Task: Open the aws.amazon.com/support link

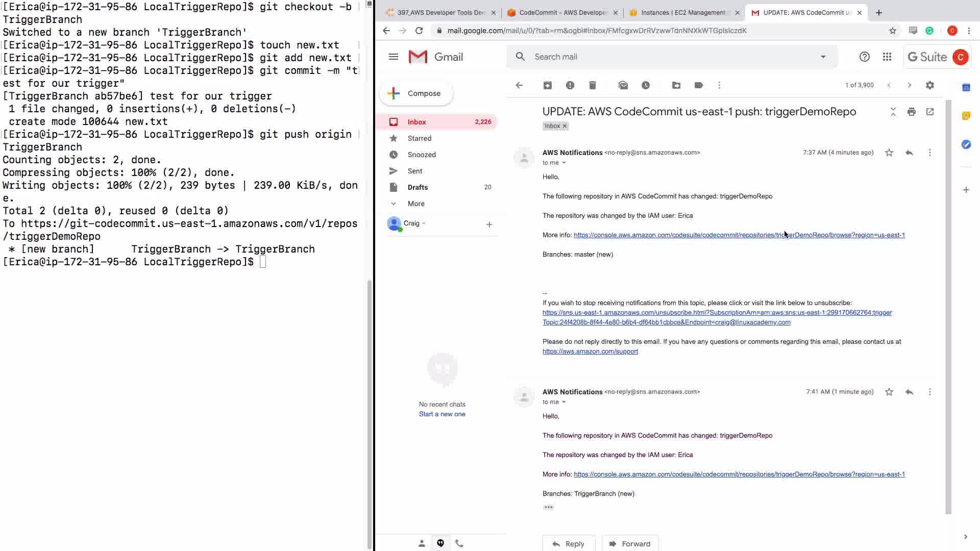Action: point(590,351)
